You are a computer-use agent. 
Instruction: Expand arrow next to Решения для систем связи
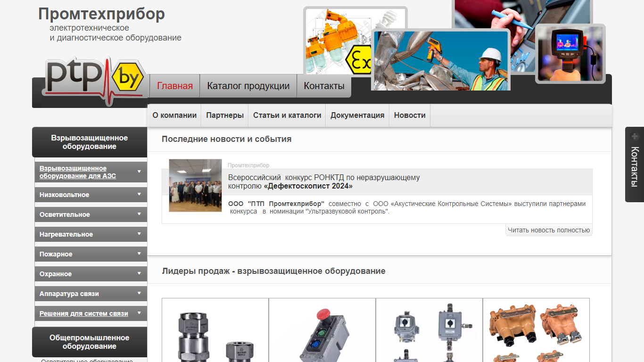[x=139, y=313]
